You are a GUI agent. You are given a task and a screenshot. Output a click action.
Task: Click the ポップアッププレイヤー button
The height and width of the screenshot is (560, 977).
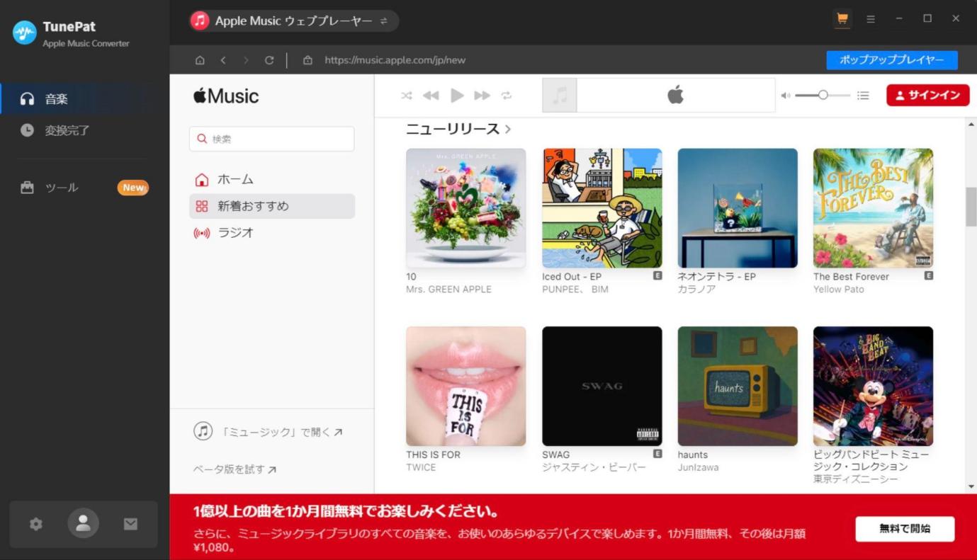[x=892, y=60]
